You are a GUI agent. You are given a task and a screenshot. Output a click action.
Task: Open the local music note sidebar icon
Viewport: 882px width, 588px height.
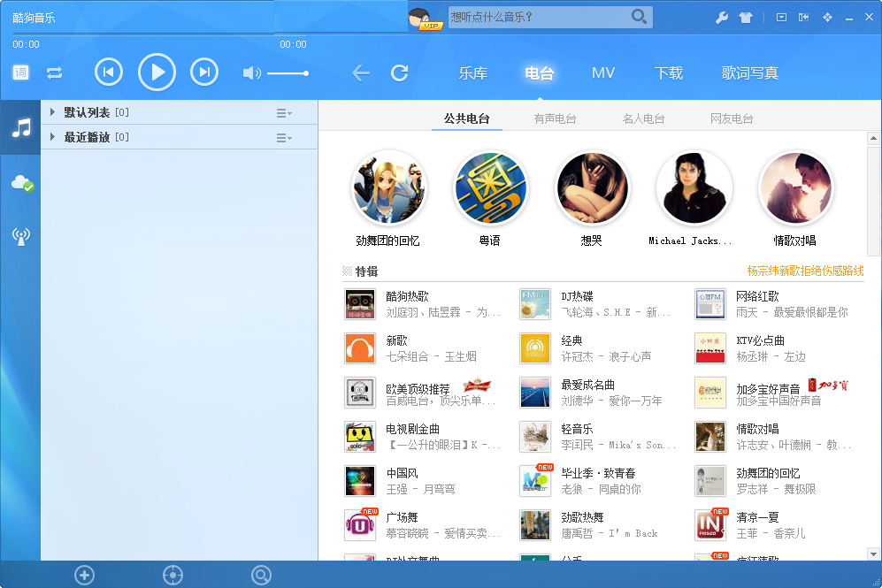point(21,128)
